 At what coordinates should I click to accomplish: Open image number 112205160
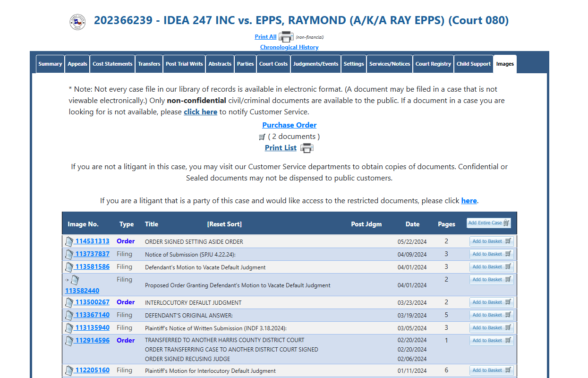[x=93, y=370]
